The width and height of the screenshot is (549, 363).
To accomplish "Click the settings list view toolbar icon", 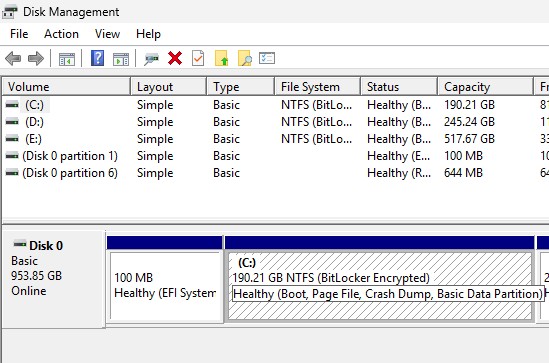I will tap(267, 58).
